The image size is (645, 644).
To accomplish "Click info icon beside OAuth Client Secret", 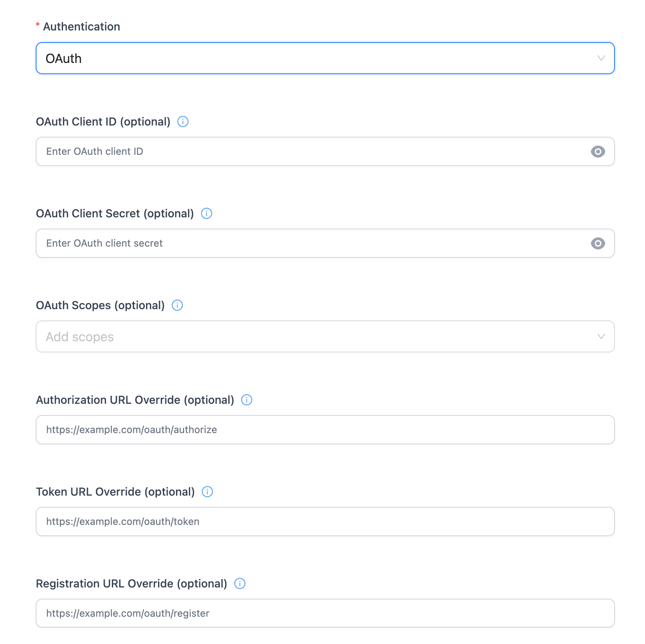I will pos(207,213).
